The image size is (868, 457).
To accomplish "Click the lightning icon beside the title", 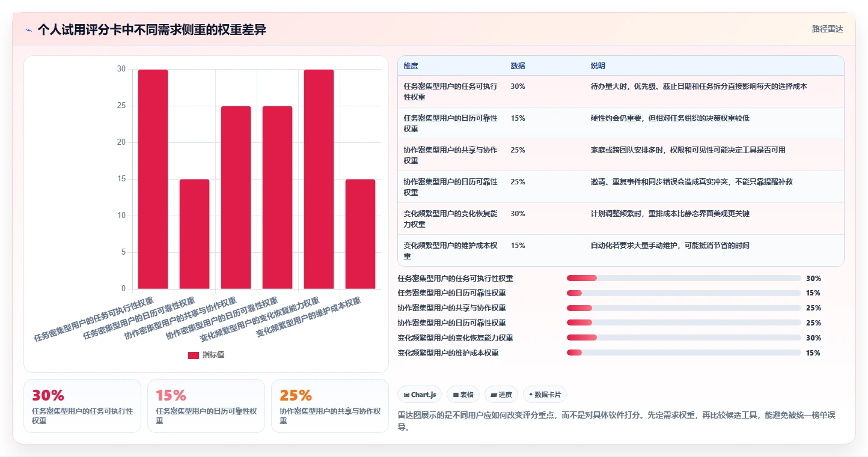I will (28, 30).
